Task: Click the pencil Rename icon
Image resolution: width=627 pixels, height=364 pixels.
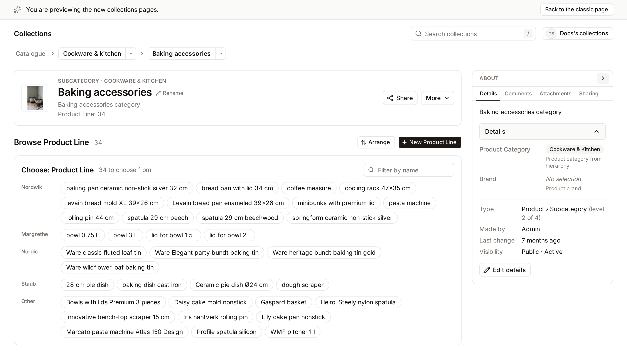Action: (158, 93)
